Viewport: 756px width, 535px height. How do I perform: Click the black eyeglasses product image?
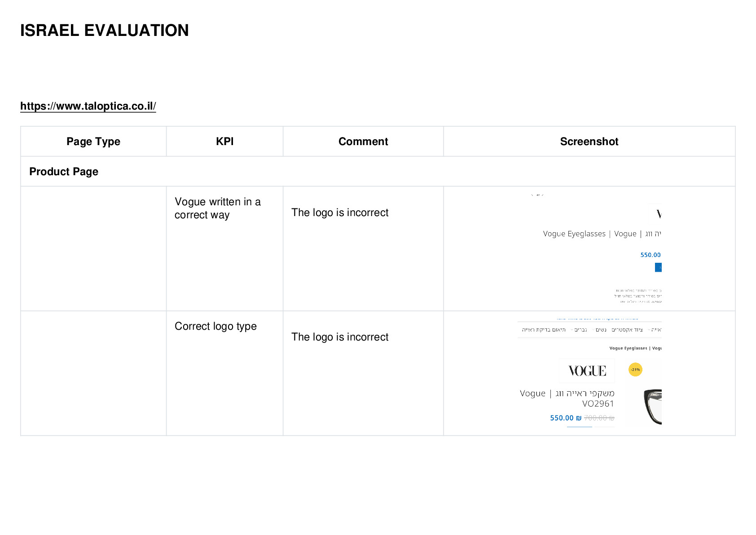[653, 407]
